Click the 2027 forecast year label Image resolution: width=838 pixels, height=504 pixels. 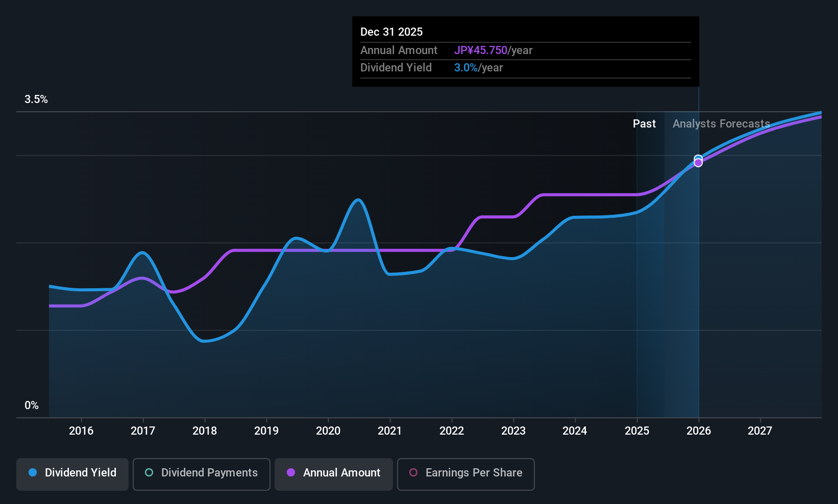click(x=760, y=431)
